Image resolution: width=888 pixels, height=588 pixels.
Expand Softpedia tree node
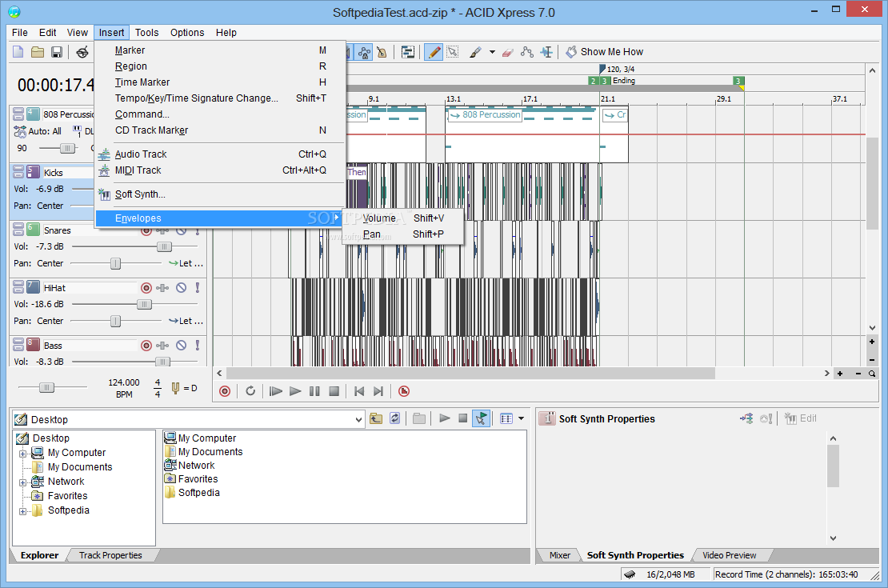(22, 511)
